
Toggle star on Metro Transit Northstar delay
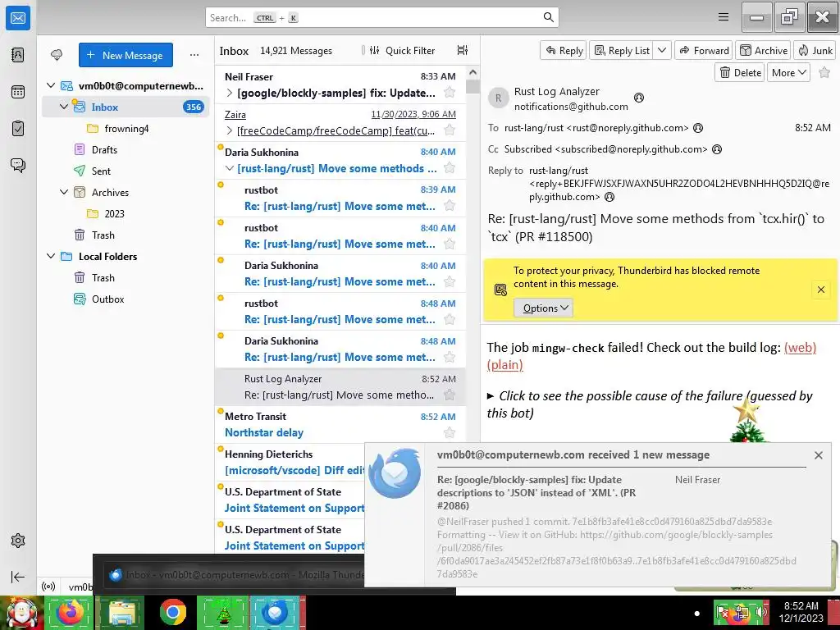point(450,432)
